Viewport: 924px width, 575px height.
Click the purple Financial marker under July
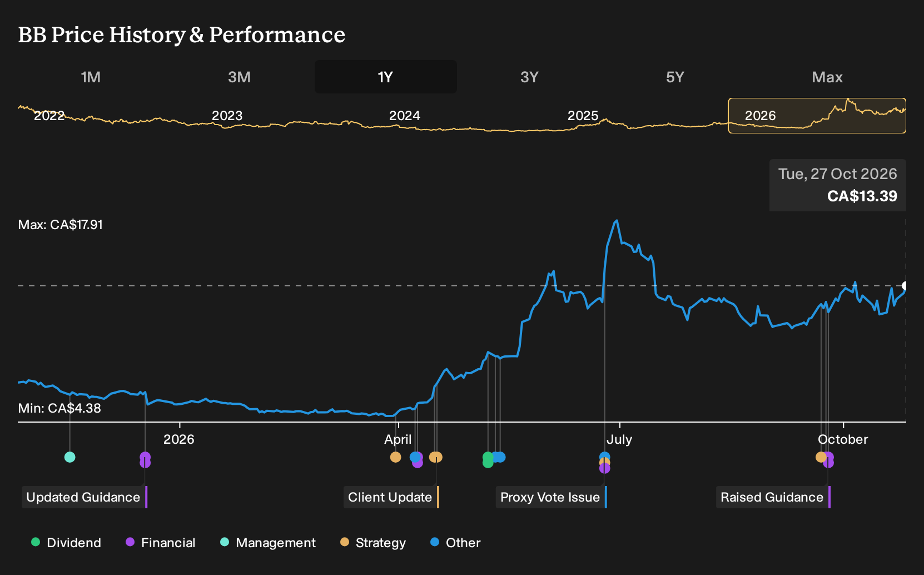click(605, 468)
